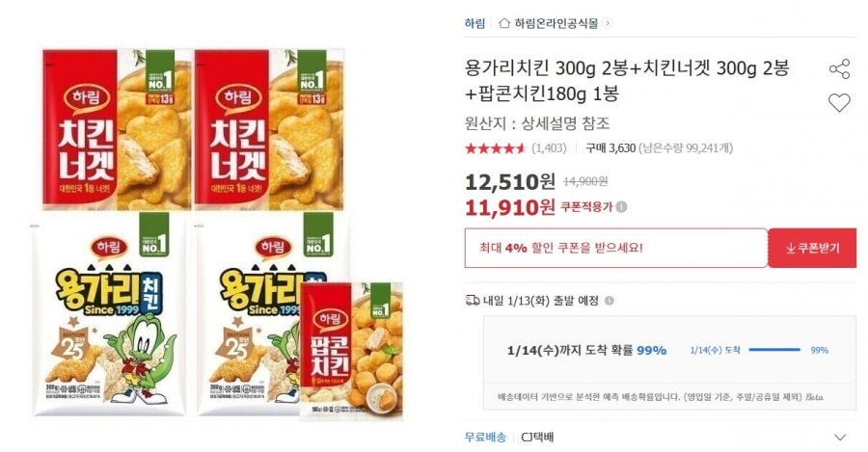Screen dimensions: 868x452
Task: Open the 하림온라인공식몰 store link
Action: click(x=556, y=23)
